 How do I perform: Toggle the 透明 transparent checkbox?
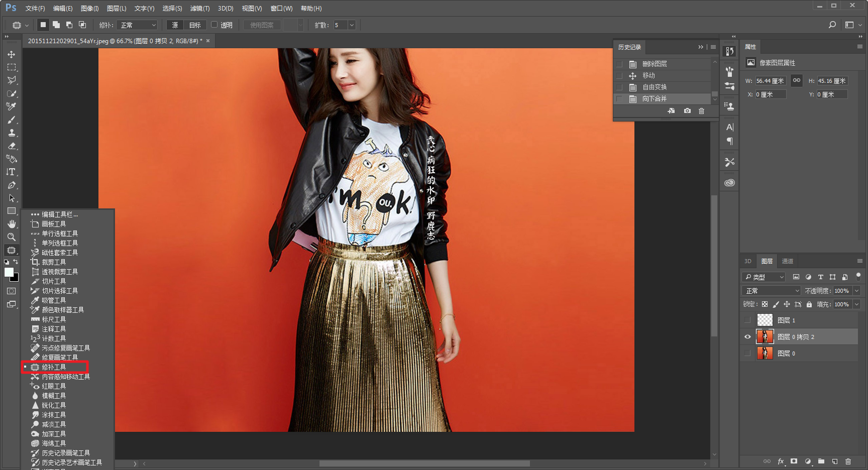pos(214,25)
